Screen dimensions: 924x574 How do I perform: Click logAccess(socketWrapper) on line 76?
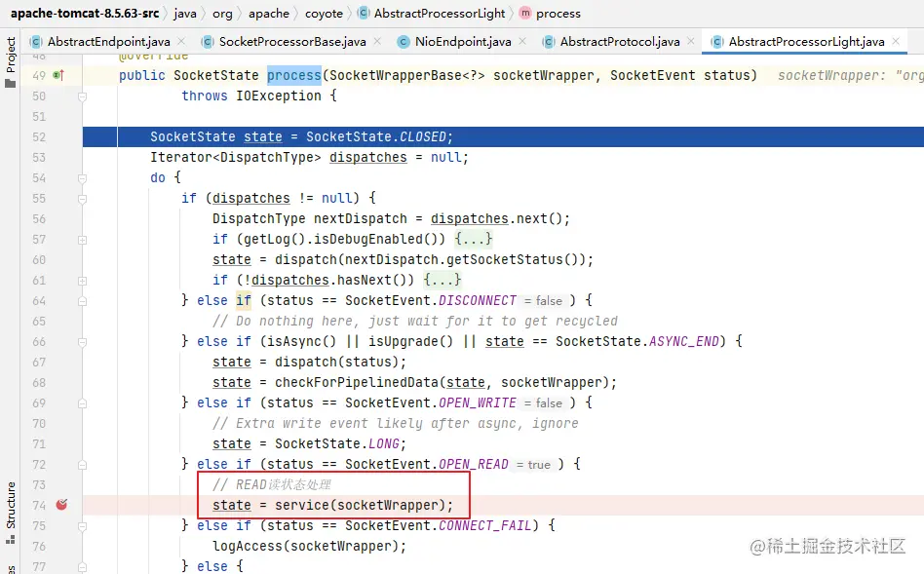(x=305, y=546)
